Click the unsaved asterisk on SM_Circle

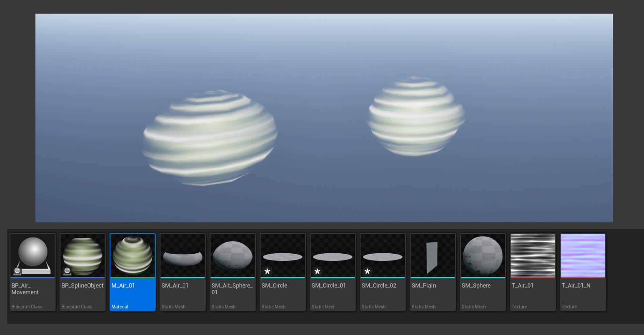(x=267, y=271)
